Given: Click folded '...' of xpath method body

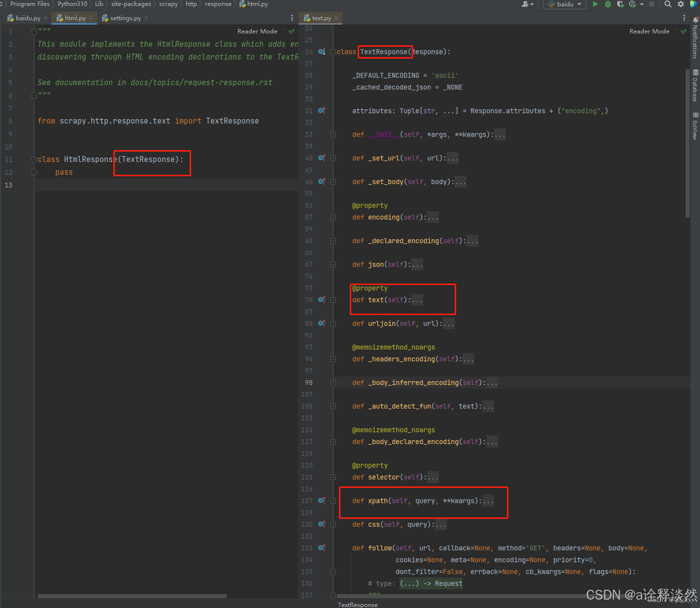Looking at the screenshot, I should tap(488, 501).
